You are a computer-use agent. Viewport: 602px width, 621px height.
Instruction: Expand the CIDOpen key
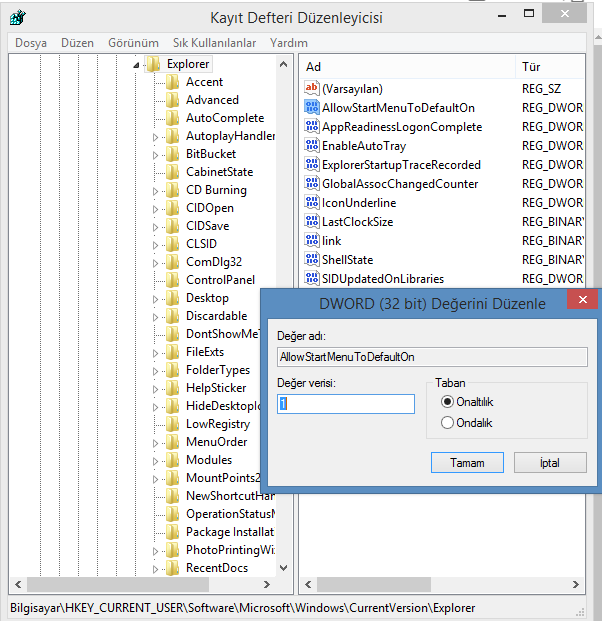155,209
